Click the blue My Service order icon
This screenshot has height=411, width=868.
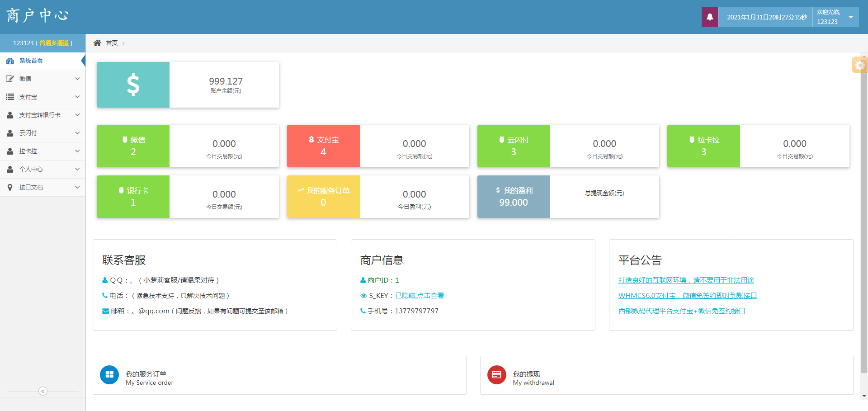tap(109, 375)
